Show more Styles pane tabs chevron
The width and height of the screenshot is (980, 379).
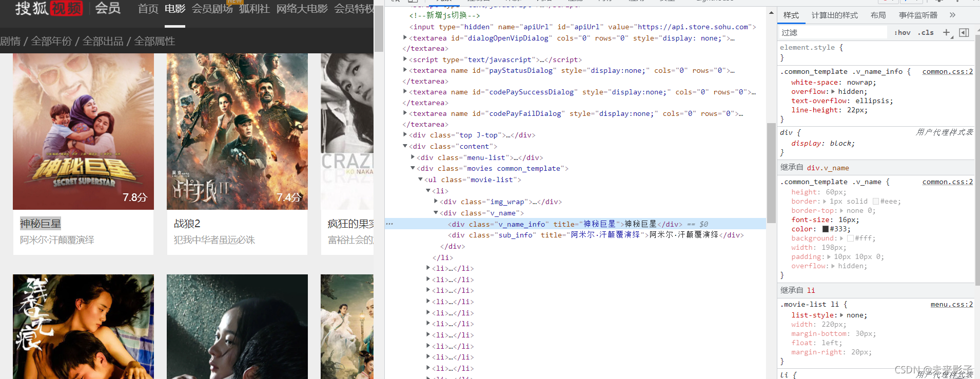952,15
